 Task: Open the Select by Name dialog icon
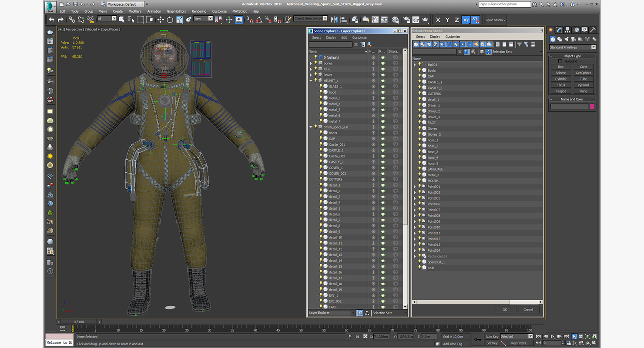pyautogui.click(x=131, y=20)
